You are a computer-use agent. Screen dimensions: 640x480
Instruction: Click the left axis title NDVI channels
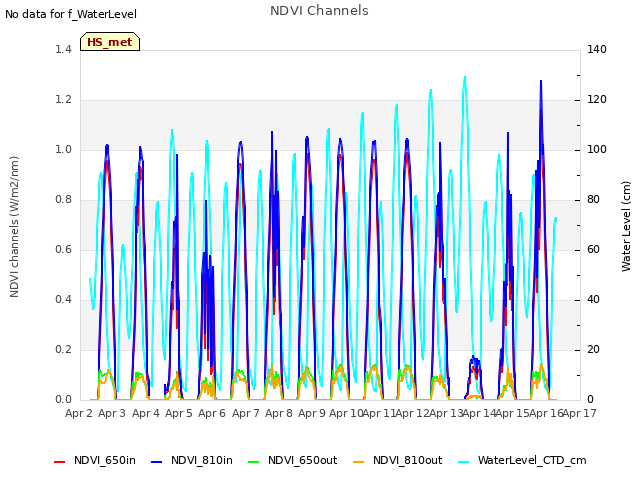14,227
